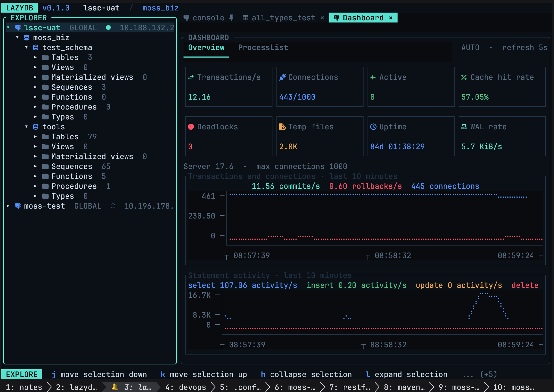Viewport: 554px width, 392px height.
Task: Click the 84d 01:38:29 uptime value
Action: [397, 146]
